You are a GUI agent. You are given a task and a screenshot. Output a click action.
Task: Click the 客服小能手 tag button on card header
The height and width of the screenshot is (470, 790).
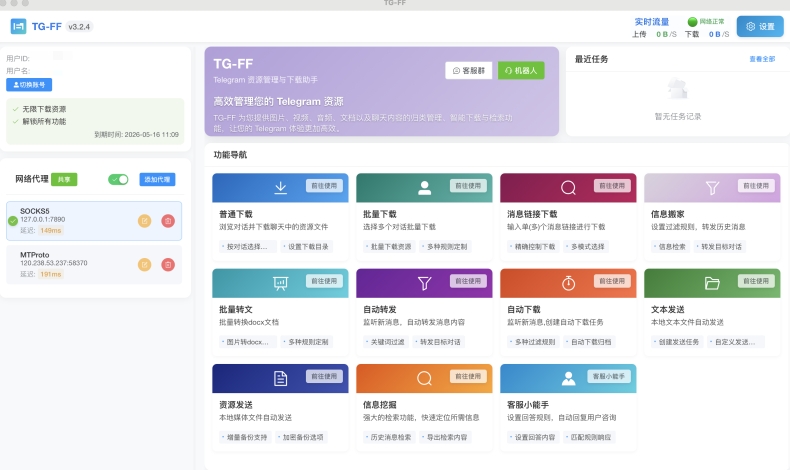(609, 376)
